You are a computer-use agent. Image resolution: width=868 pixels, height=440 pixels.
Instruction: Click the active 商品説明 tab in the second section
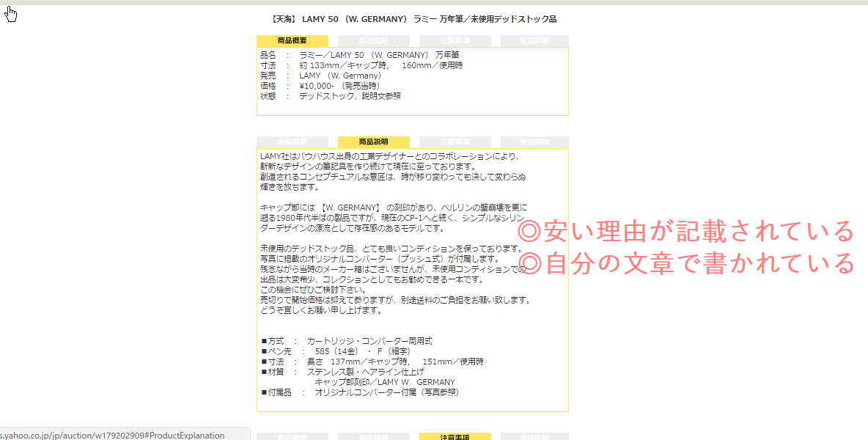click(x=374, y=142)
